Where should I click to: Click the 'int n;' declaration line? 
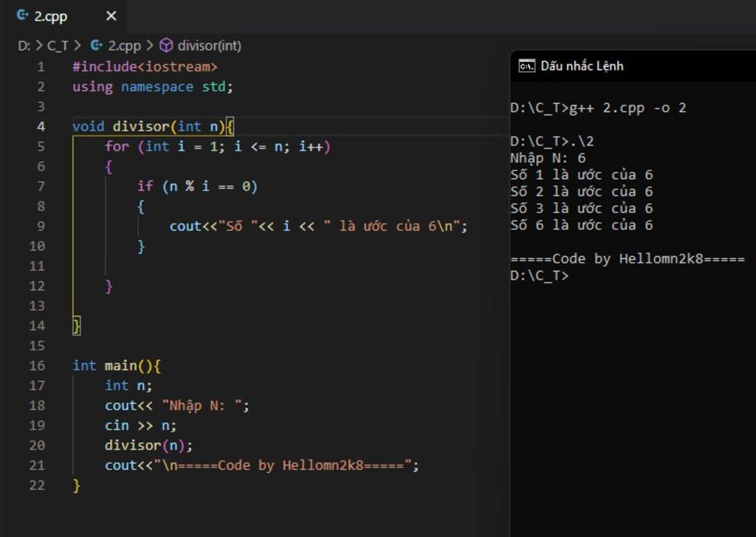click(128, 386)
